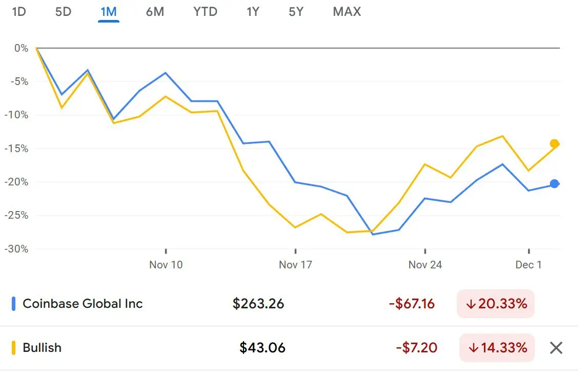Select the 5D time range tab
The width and height of the screenshot is (588, 378).
(x=63, y=12)
